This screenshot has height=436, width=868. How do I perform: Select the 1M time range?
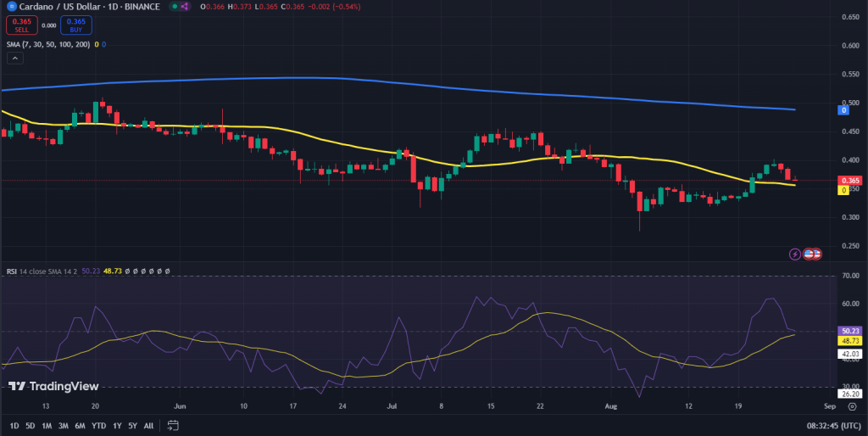click(x=47, y=426)
